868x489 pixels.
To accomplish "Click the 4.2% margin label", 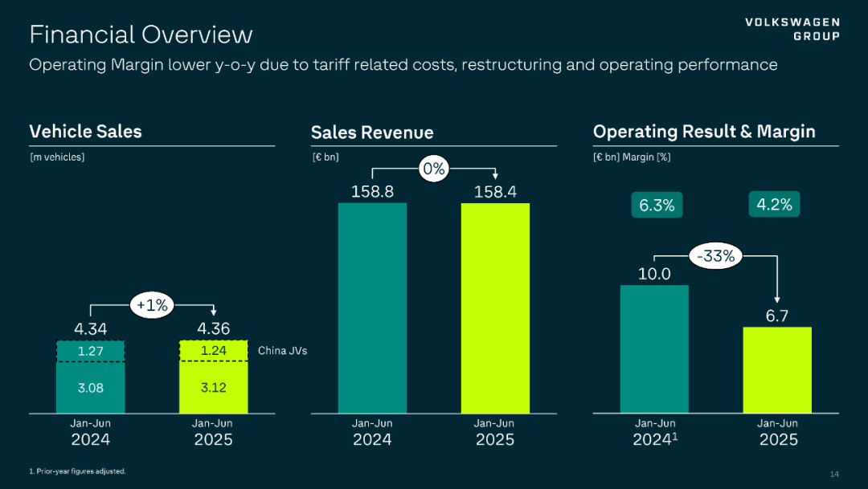I will pos(774,205).
